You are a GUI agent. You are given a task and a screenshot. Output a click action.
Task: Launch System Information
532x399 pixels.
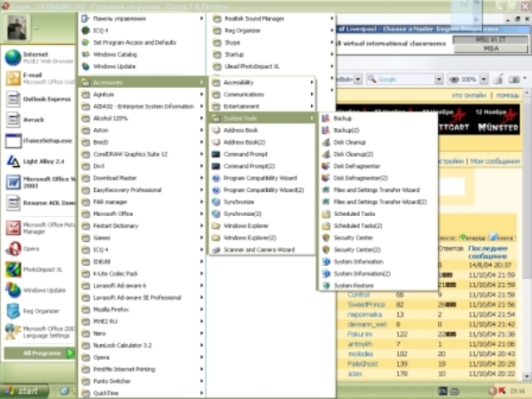(x=377, y=262)
